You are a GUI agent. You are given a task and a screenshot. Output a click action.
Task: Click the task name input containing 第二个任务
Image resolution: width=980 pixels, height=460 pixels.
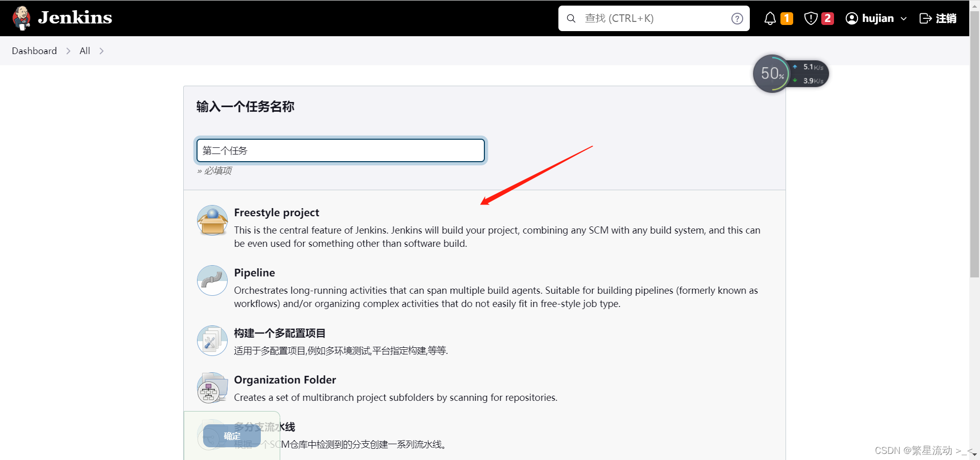tap(340, 150)
